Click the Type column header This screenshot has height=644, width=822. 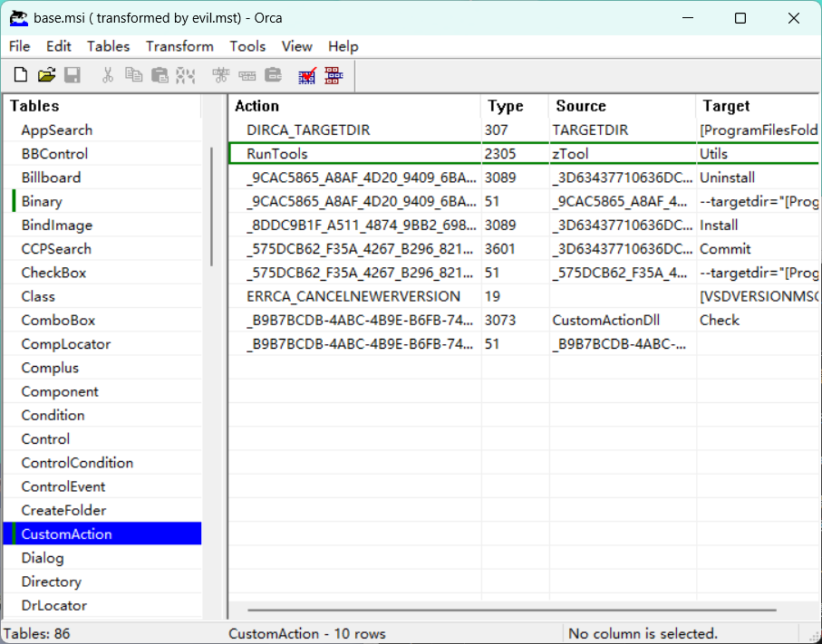pyautogui.click(x=505, y=106)
